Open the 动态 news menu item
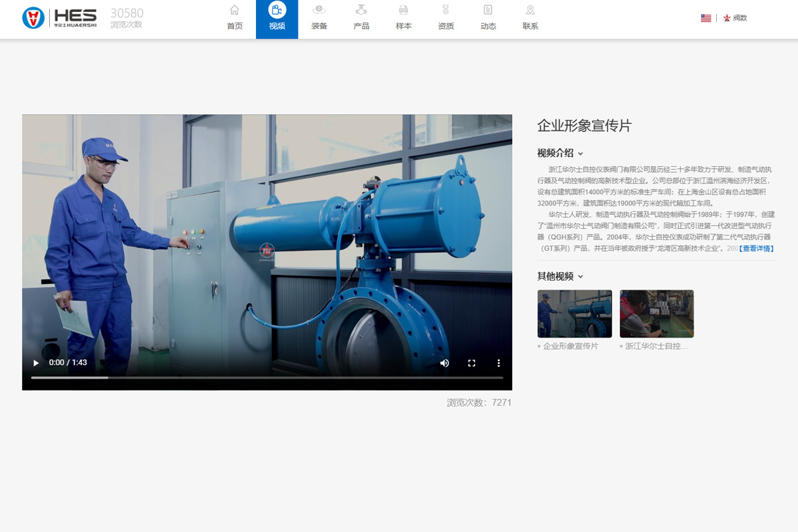 coord(488,19)
